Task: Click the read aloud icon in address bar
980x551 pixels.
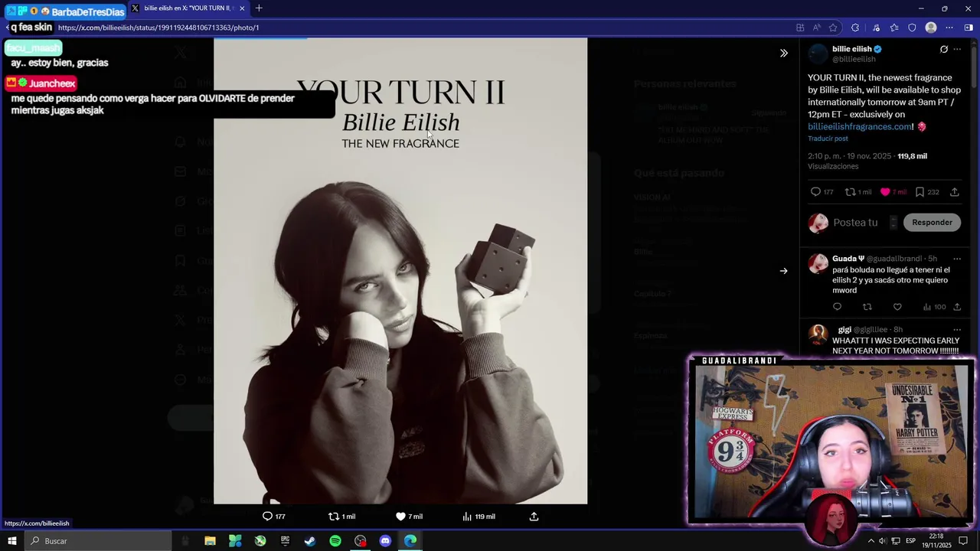Action: click(x=816, y=28)
